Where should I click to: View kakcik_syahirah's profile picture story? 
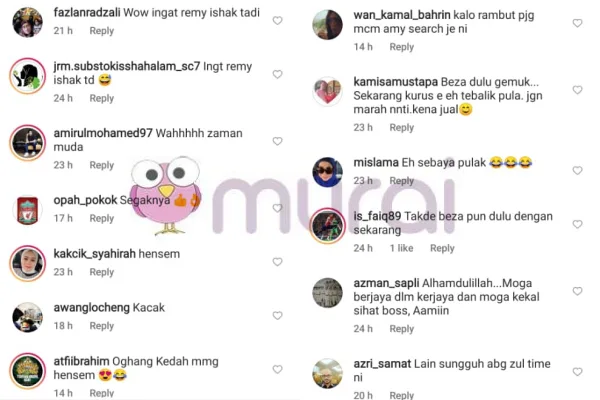coord(27,264)
